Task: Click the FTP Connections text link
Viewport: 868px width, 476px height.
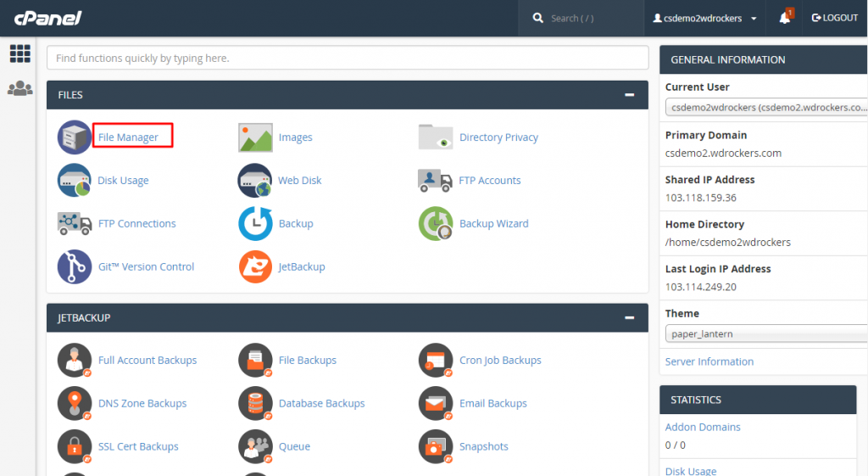Action: (x=136, y=223)
